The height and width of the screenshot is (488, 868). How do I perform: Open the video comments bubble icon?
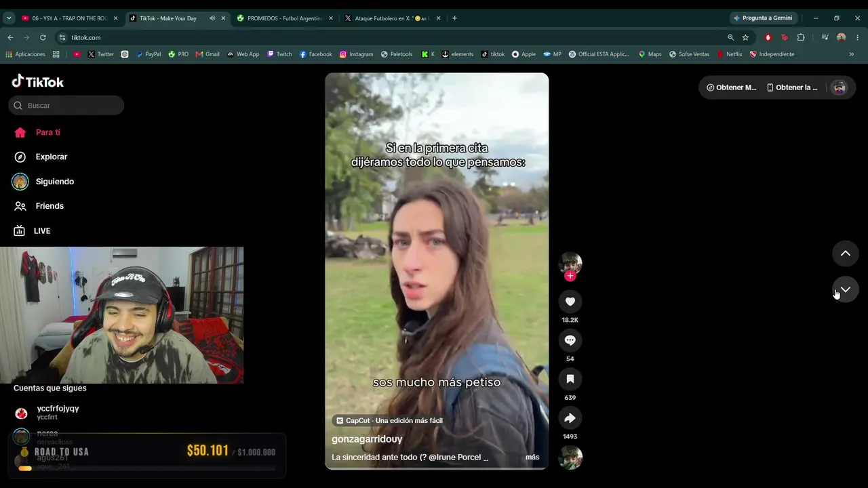(570, 340)
